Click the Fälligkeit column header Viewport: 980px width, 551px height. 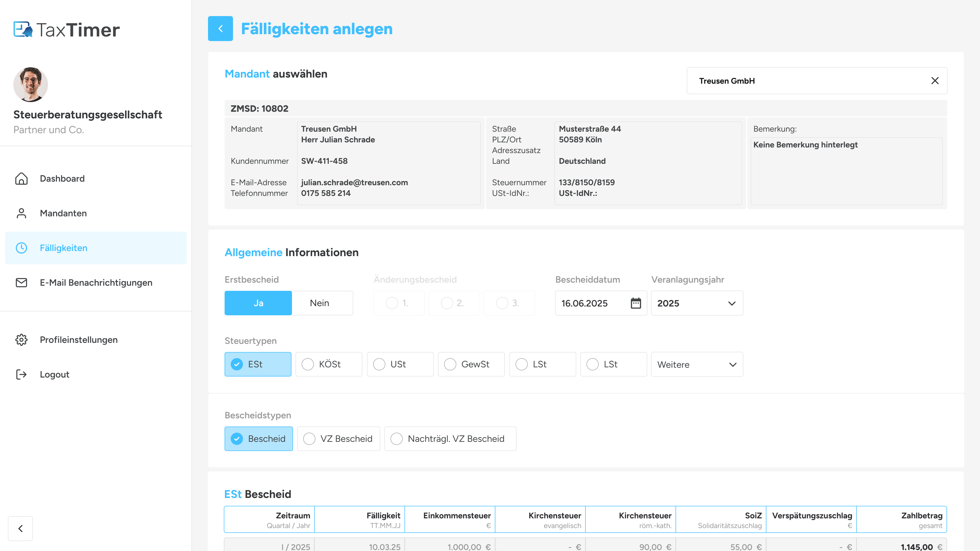point(360,519)
